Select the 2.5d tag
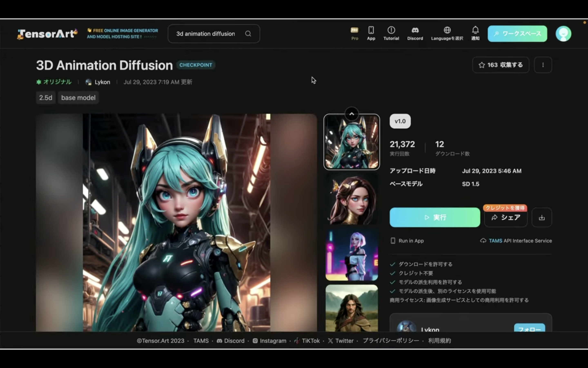The width and height of the screenshot is (588, 368). (x=46, y=98)
